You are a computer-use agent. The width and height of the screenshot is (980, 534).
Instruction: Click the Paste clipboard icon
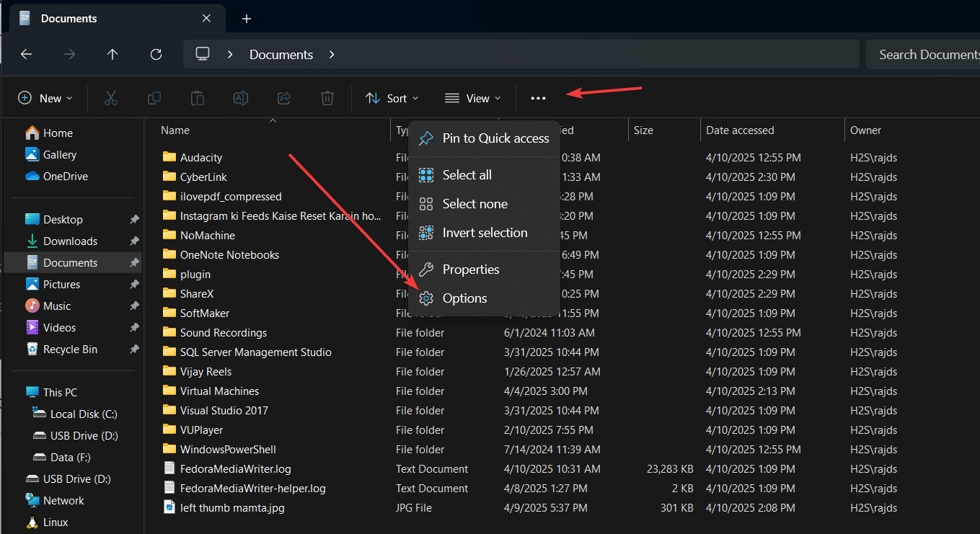197,98
